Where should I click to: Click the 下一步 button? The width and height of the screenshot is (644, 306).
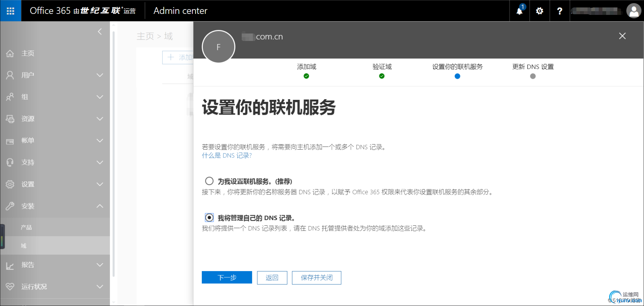tap(227, 278)
